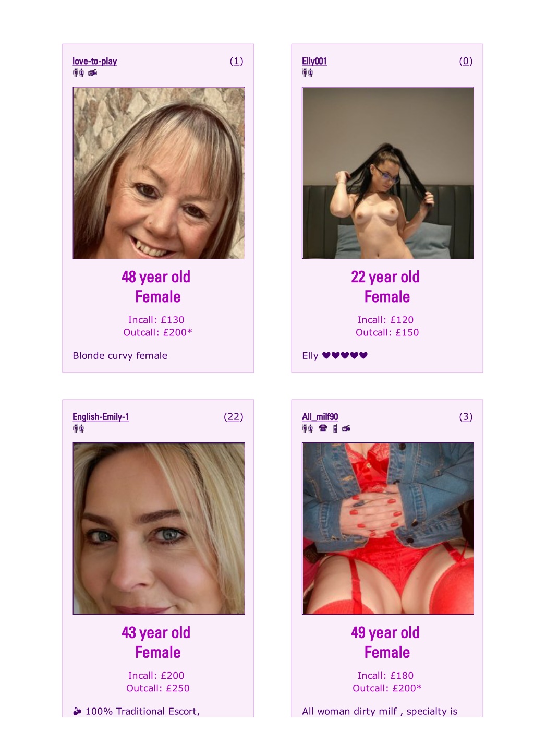Open the love-to-play profile link
The height and width of the screenshot is (756, 534).
point(95,61)
